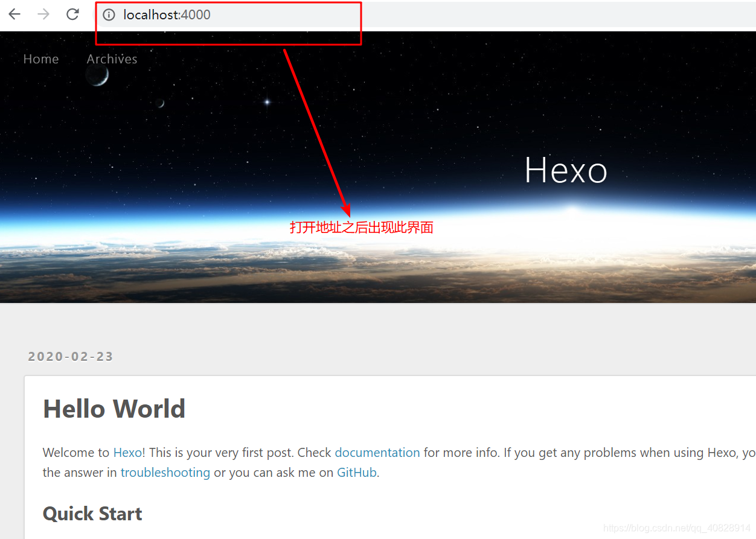Focus the localhost:4000 address field
Screen dimensions: 756x539
point(426,15)
